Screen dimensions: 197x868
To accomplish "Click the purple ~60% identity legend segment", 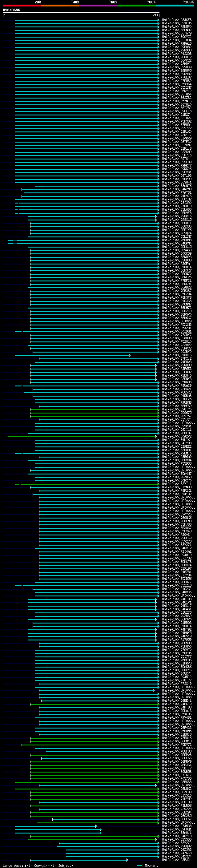I will [98, 6].
